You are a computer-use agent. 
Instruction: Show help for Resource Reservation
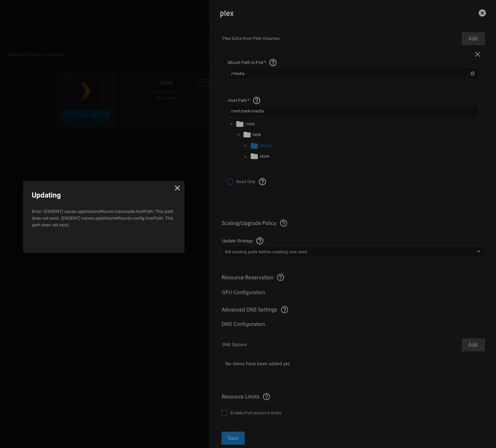281,277
